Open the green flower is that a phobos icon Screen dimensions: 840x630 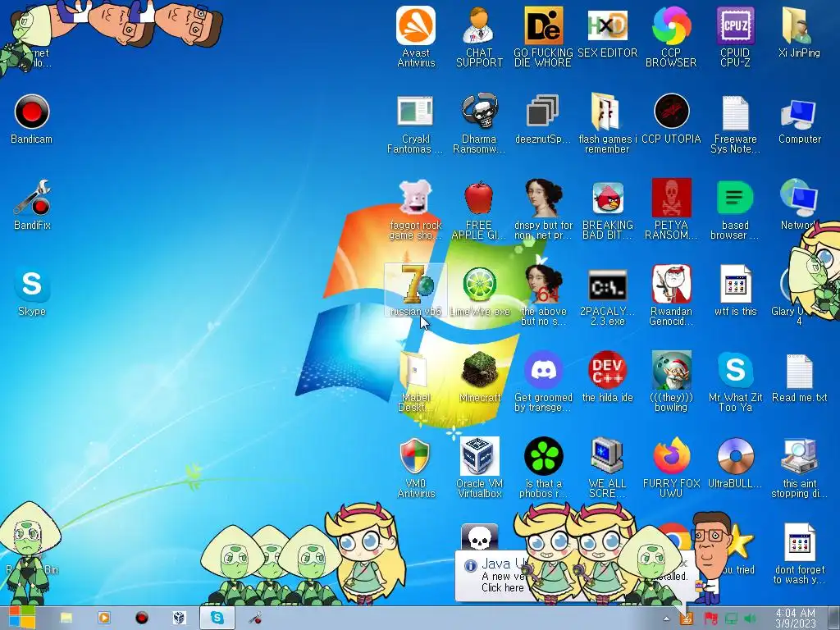click(543, 468)
